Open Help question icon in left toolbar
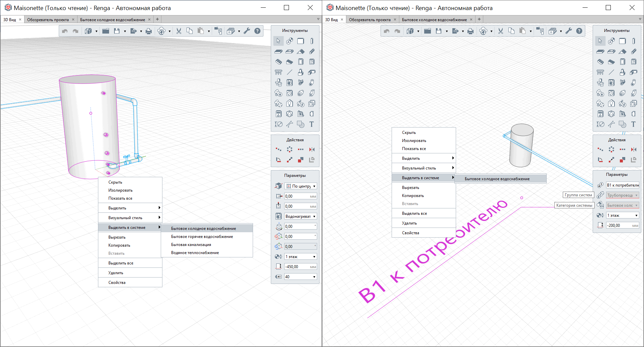 click(257, 31)
